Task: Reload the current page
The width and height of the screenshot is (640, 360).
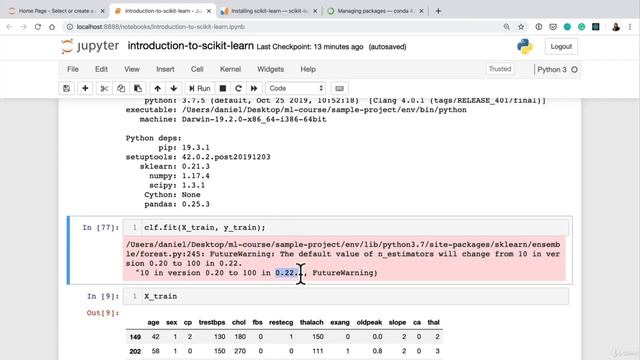Action: pos(38,27)
